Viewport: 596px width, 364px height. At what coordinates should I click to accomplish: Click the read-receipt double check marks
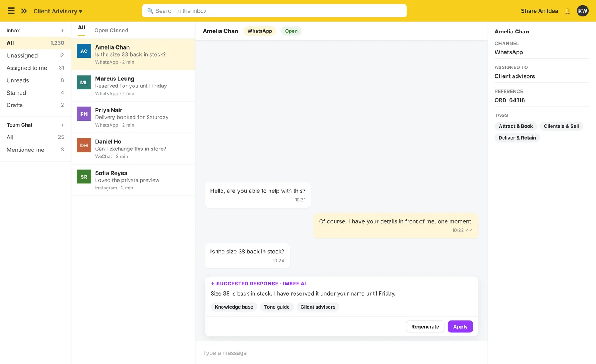click(x=469, y=230)
